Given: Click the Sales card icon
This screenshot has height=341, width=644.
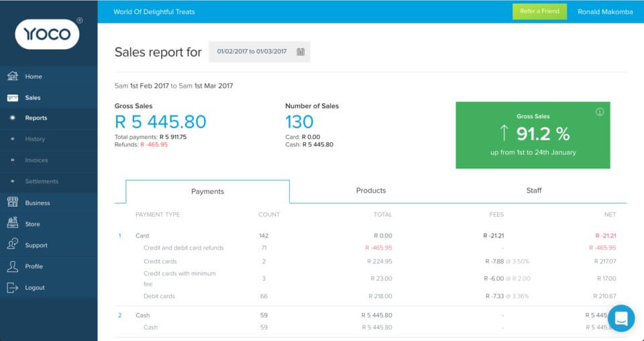Looking at the screenshot, I should pos(13,98).
